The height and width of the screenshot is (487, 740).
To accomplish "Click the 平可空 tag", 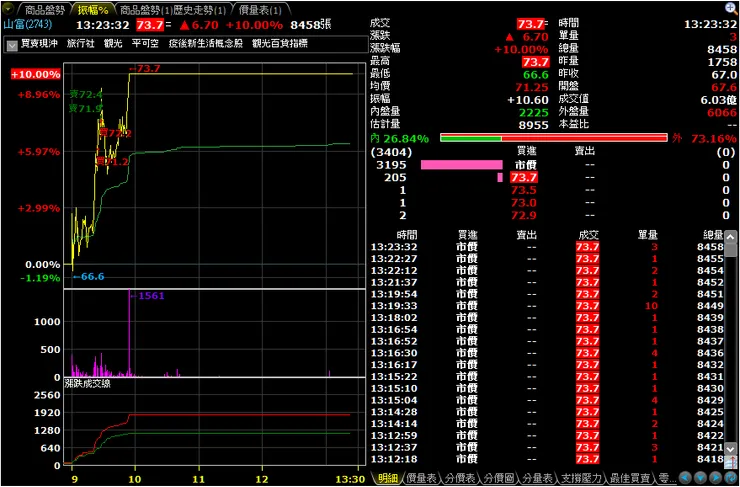I will [x=145, y=44].
